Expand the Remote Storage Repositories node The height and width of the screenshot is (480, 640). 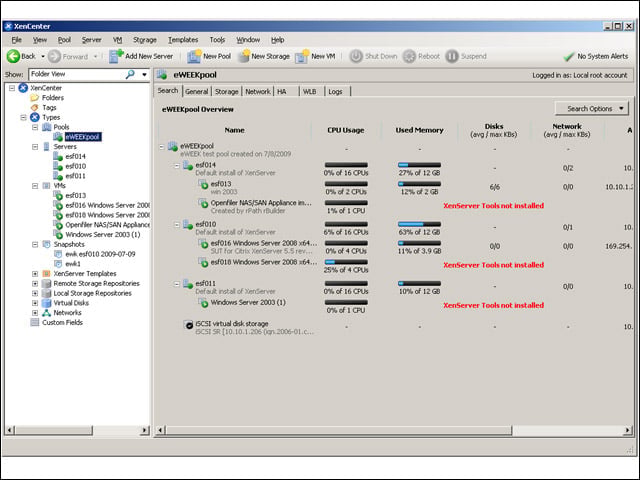pos(35,283)
